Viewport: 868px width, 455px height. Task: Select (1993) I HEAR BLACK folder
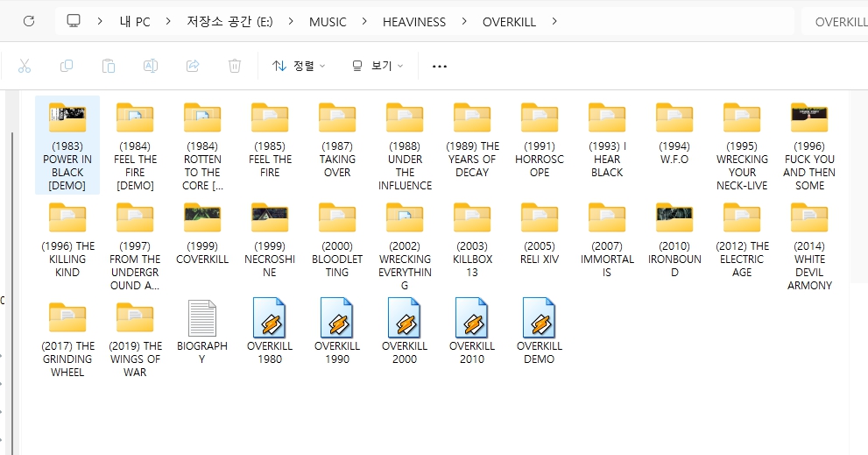[x=607, y=139]
